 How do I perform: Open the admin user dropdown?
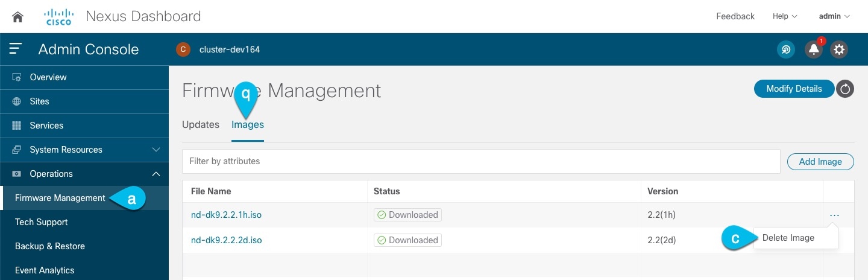coord(834,16)
